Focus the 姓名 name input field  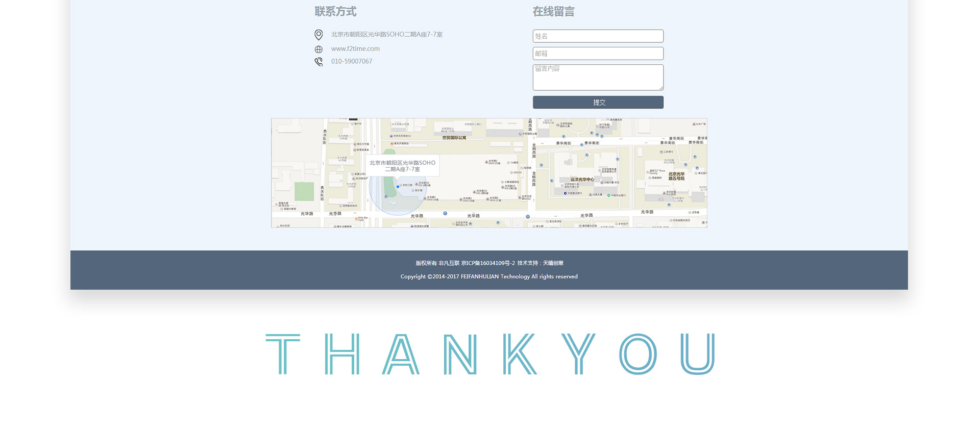[598, 36]
